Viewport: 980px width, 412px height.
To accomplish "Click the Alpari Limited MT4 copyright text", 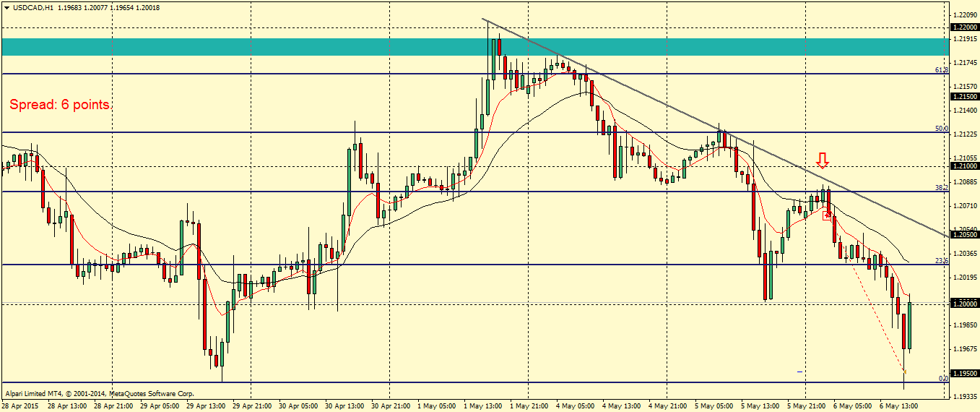I will coord(99,394).
